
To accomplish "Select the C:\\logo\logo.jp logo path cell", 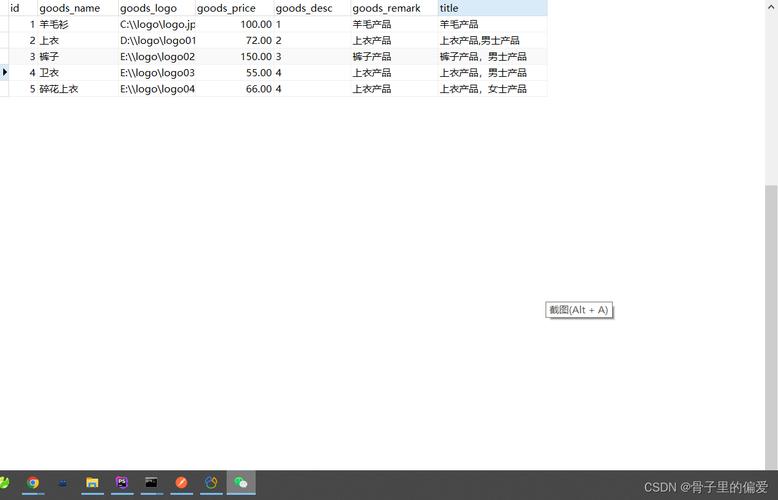I will [156, 24].
